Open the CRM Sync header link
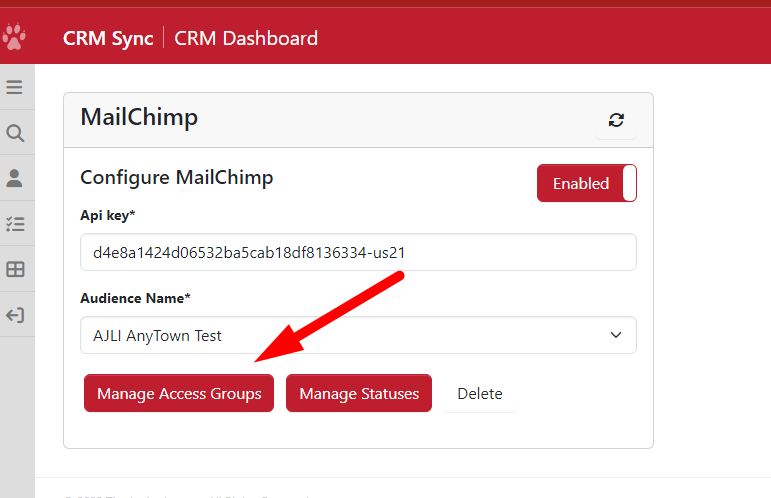Image resolution: width=771 pixels, height=498 pixels. pos(108,38)
